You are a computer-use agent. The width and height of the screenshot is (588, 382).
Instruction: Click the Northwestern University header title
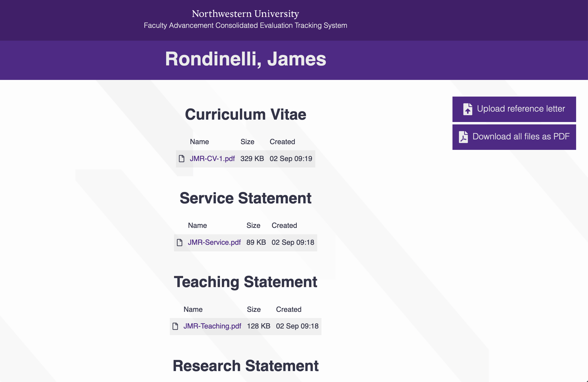coord(245,14)
